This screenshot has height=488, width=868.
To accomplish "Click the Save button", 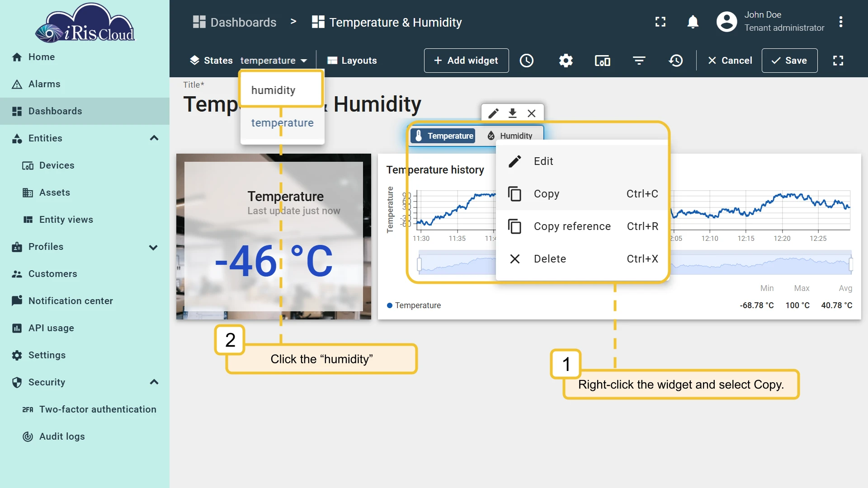I will point(789,61).
